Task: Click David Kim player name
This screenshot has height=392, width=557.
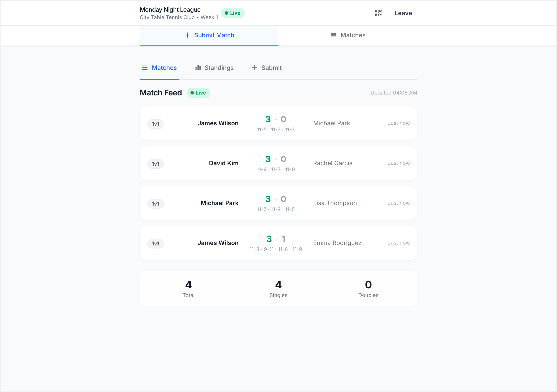Action: click(x=224, y=163)
